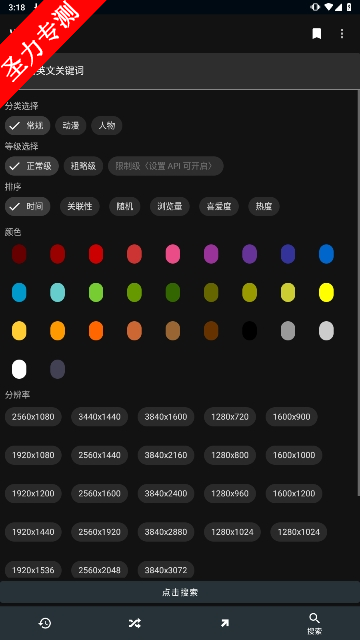Choose the 1280x720 resolution chip

click(230, 417)
